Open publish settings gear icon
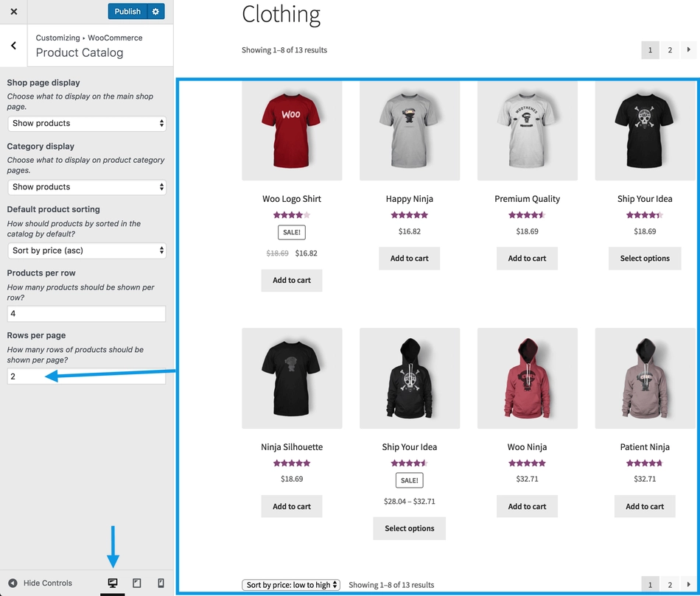 click(155, 12)
